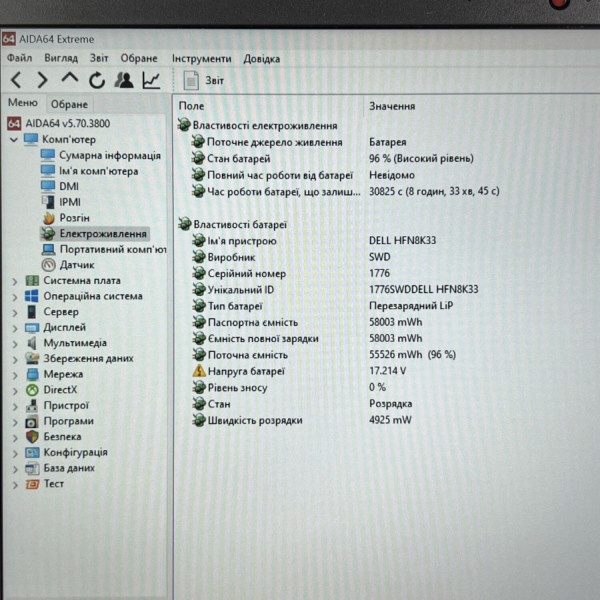Expand the Системна плата node
The height and width of the screenshot is (600, 600).
15,281
